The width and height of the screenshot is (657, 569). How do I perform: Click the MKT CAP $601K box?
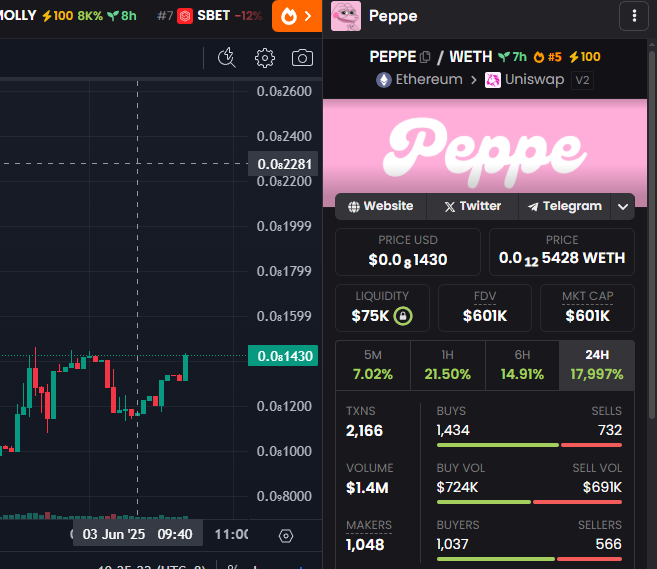[587, 308]
